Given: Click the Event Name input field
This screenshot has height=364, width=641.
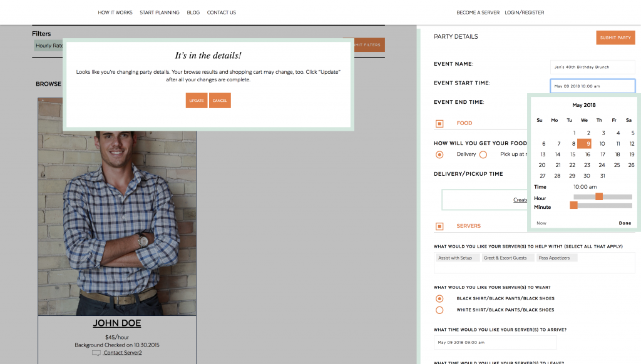Looking at the screenshot, I should coord(593,67).
